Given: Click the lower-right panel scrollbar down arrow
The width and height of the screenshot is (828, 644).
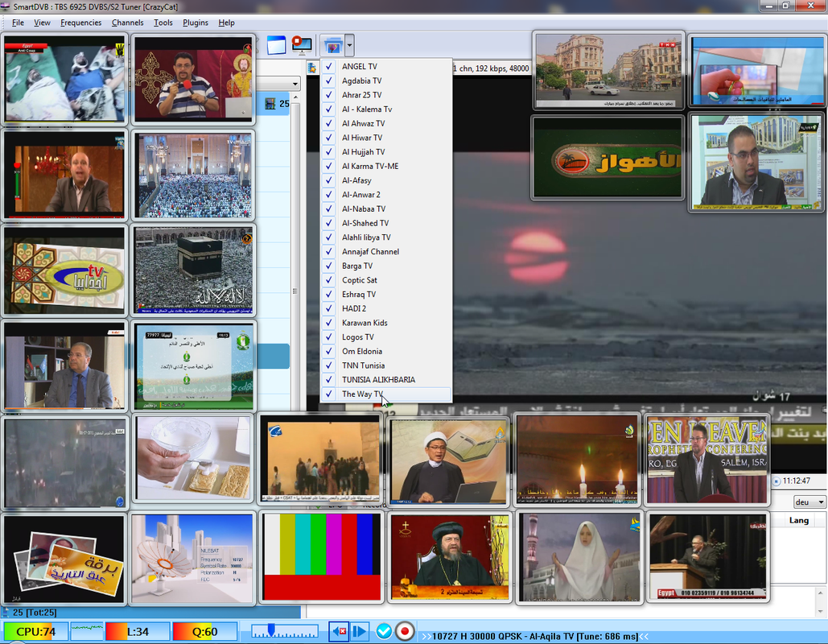Looking at the screenshot, I should [821, 611].
